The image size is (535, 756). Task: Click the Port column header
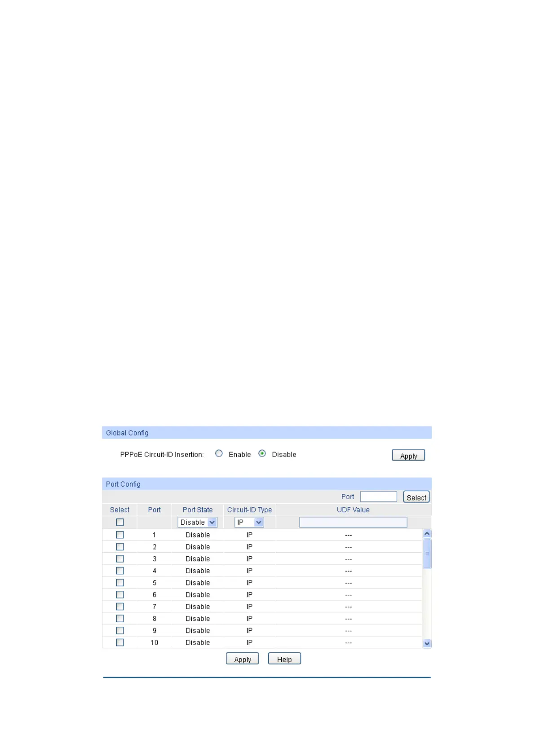tap(154, 510)
